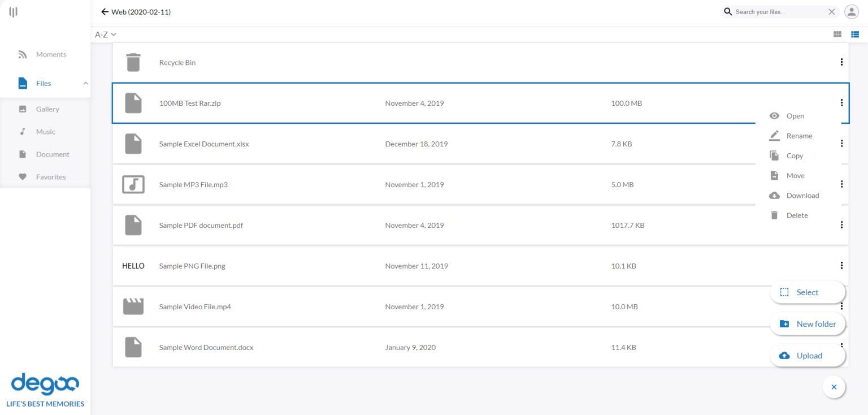Choose Rename from the context menu
This screenshot has height=415, width=868.
tap(798, 136)
